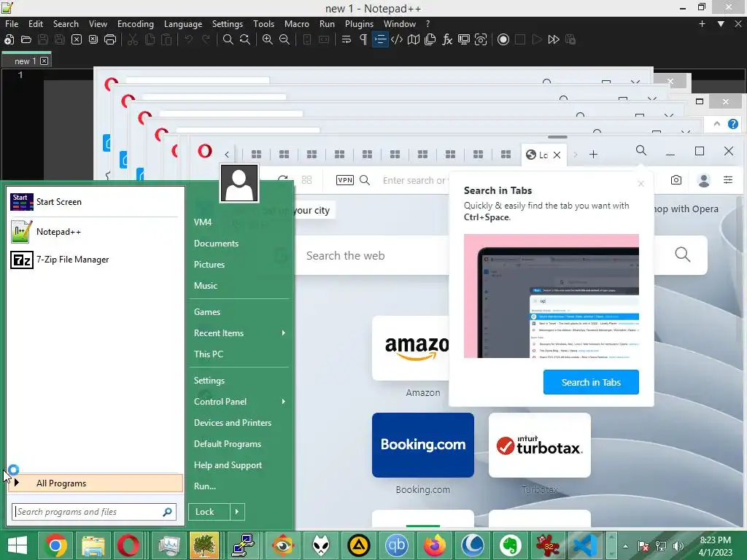
Task: Open the File menu in Notepad++
Action: coord(12,24)
